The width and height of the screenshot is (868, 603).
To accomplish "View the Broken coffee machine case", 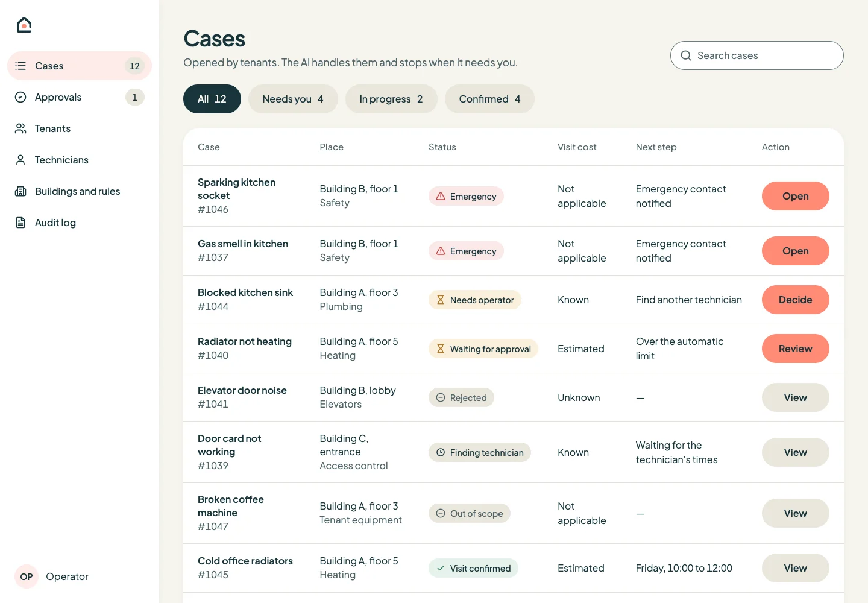I will [x=796, y=513].
